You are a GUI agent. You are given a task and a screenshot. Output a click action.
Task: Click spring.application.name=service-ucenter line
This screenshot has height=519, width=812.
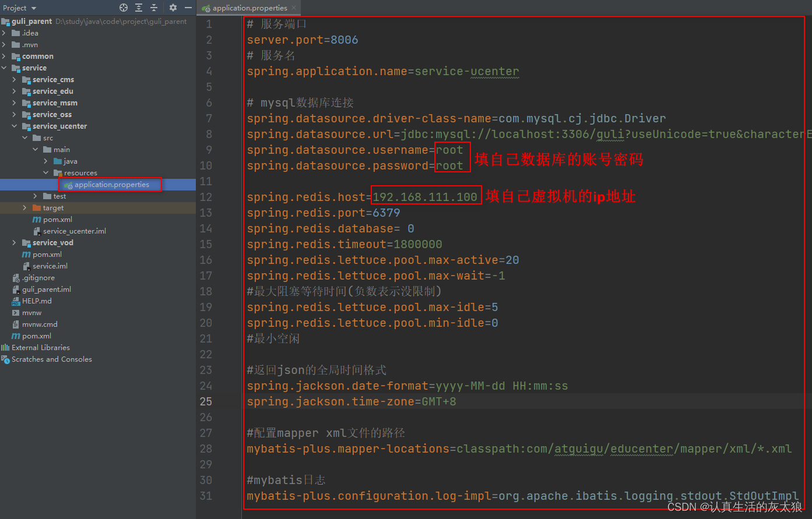(383, 72)
